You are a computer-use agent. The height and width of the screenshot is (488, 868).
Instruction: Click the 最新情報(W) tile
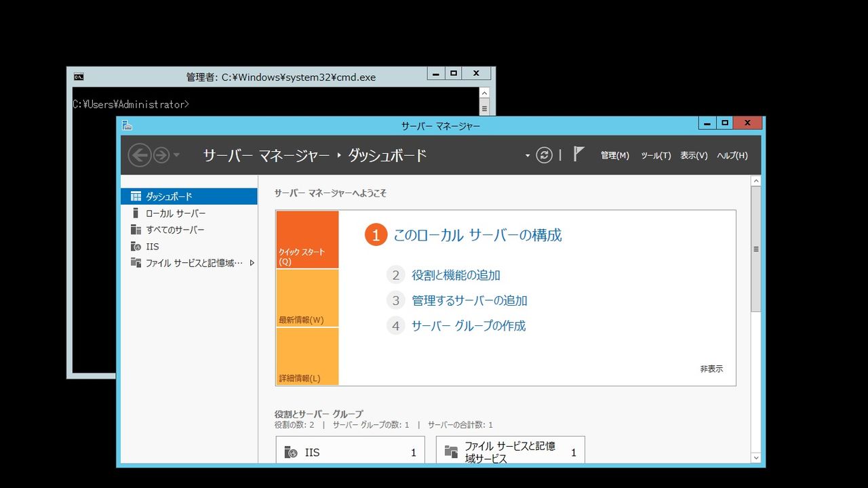click(x=307, y=298)
